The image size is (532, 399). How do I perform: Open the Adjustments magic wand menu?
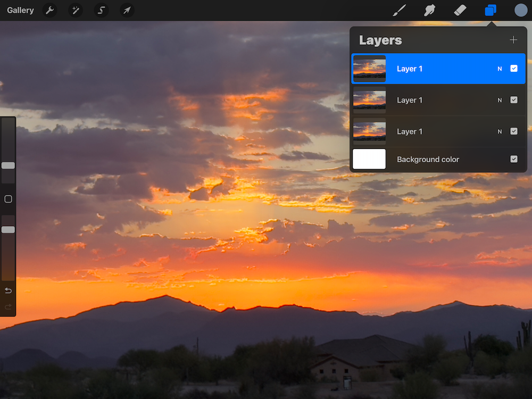click(76, 10)
